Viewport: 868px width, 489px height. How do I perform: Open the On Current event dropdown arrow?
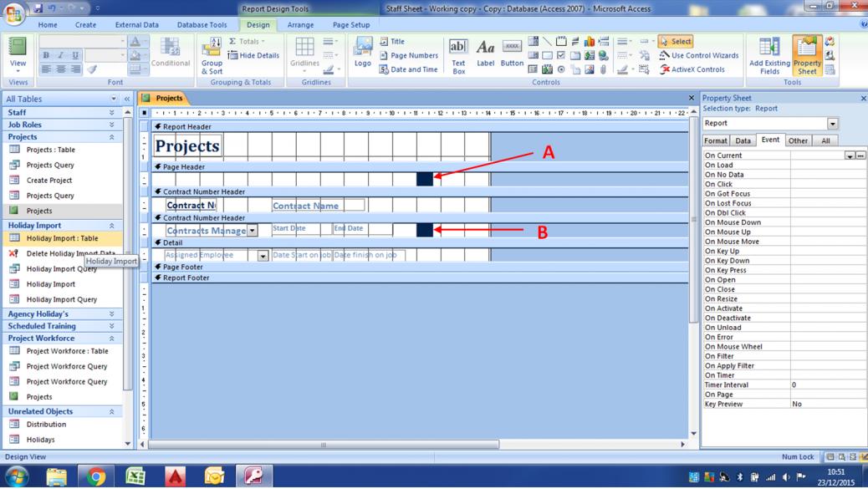(x=849, y=155)
